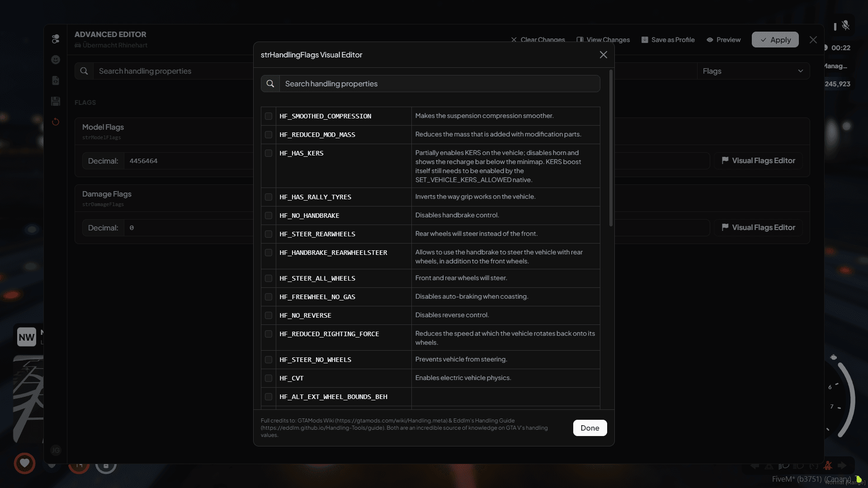This screenshot has height=488, width=868.
Task: Click Done in flags editor
Action: pos(590,428)
